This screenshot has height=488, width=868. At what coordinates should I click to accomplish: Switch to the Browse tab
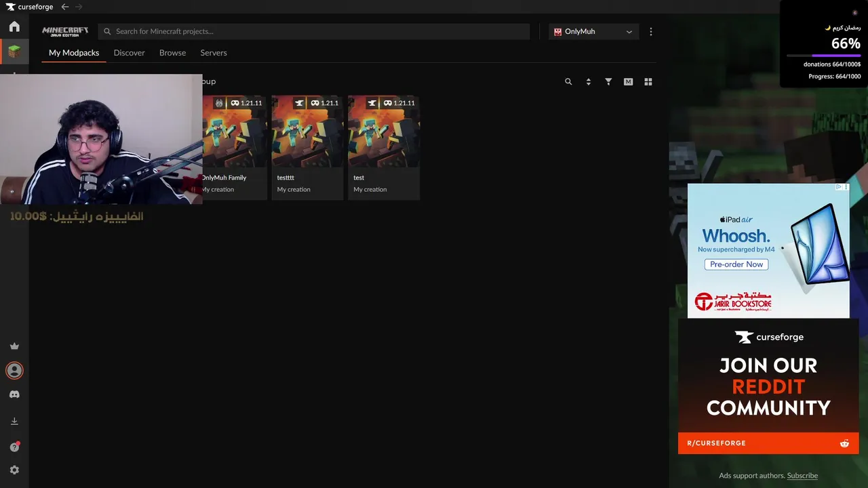pos(172,53)
